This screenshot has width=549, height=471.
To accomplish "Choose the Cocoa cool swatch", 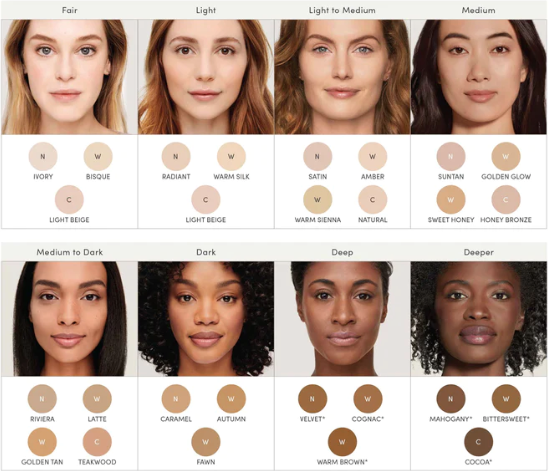I will pyautogui.click(x=478, y=442).
